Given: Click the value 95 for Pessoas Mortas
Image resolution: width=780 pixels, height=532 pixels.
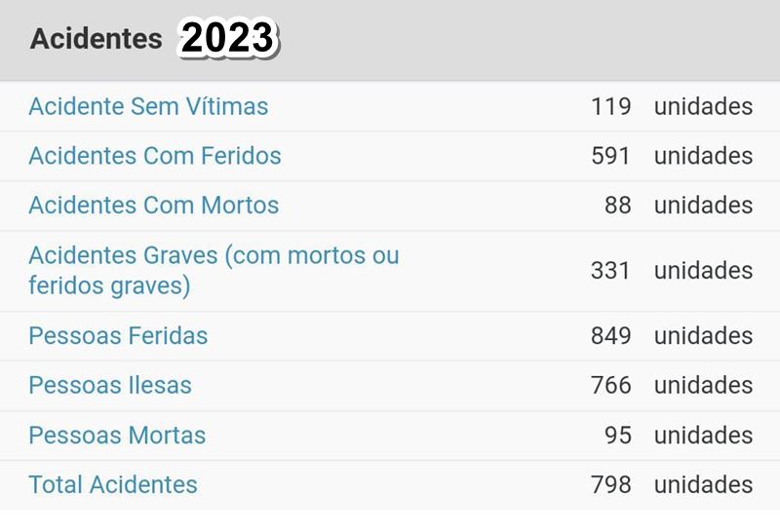Looking at the screenshot, I should (618, 435).
